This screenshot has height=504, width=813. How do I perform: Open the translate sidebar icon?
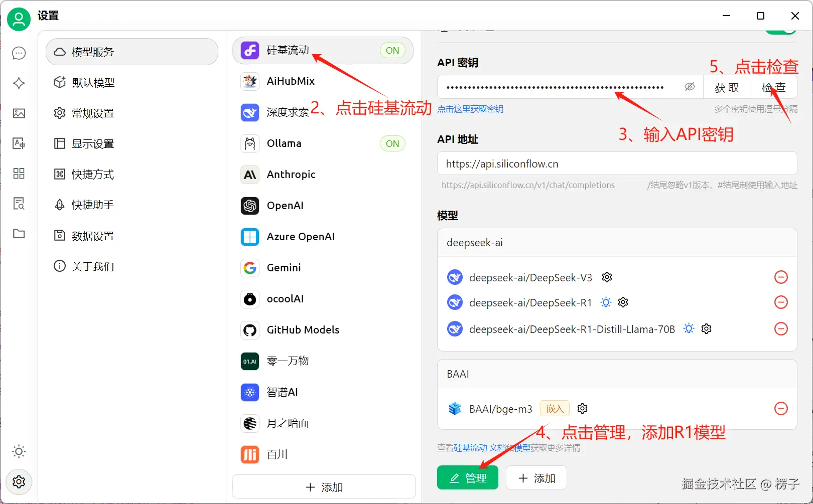[19, 143]
